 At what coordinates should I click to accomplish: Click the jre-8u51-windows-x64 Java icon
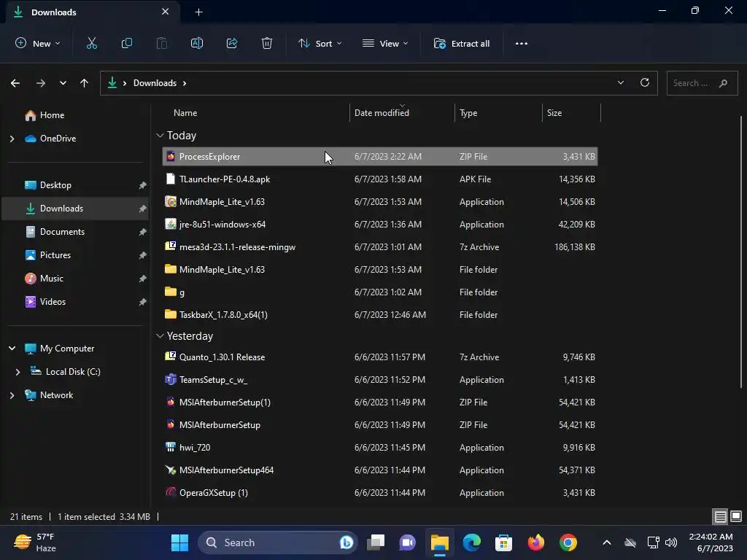pos(171,224)
